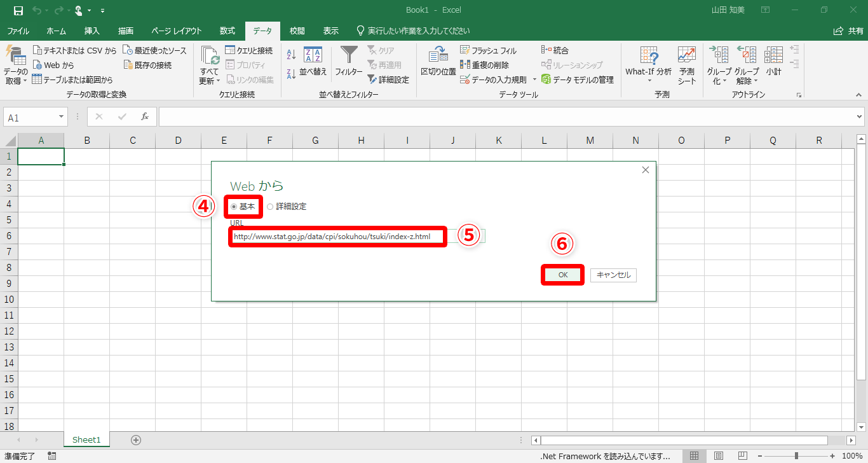The height and width of the screenshot is (463, 868).
Task: Select row 10 header
Action: pyautogui.click(x=9, y=300)
